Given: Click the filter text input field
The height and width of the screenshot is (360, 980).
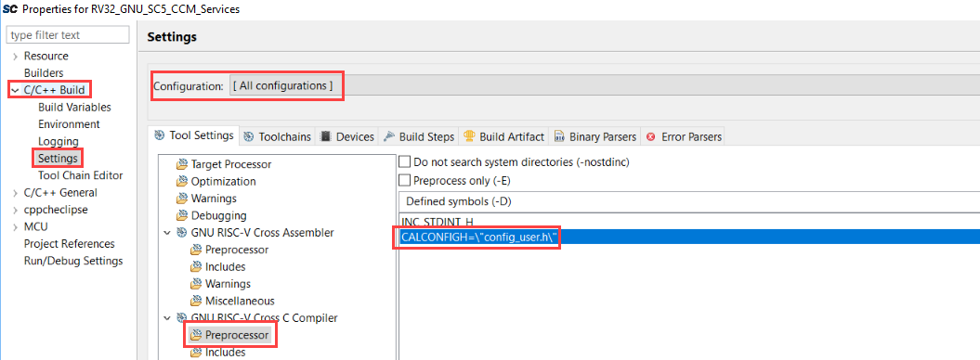Looking at the screenshot, I should coord(68,35).
